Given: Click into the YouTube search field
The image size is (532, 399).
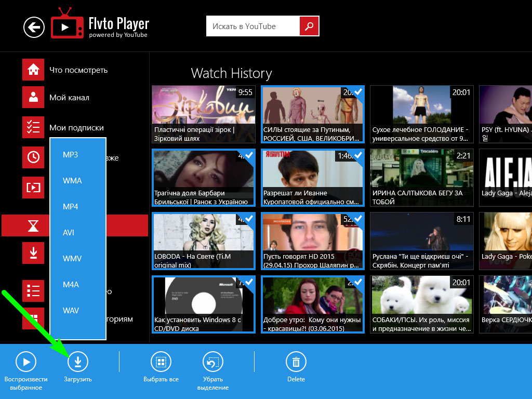Looking at the screenshot, I should tap(253, 26).
